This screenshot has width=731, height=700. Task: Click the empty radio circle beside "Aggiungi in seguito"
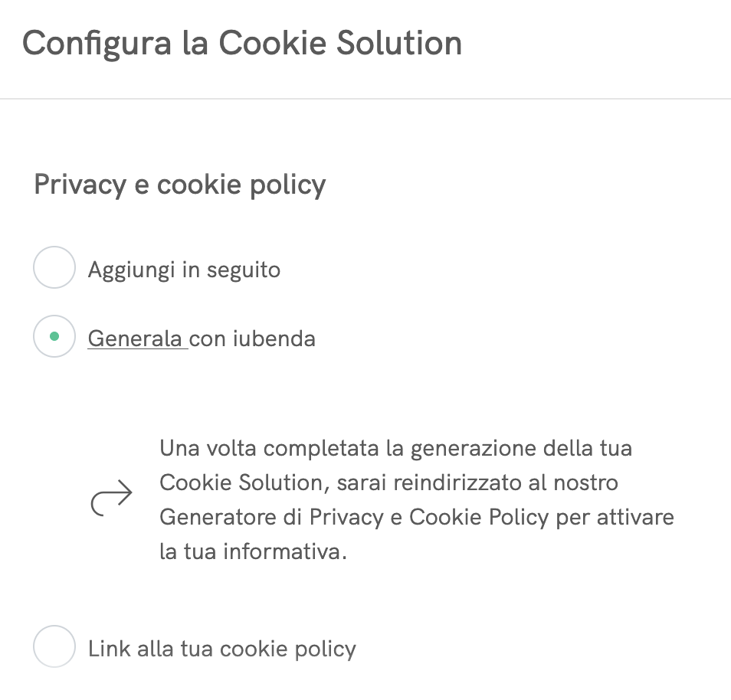[54, 267]
